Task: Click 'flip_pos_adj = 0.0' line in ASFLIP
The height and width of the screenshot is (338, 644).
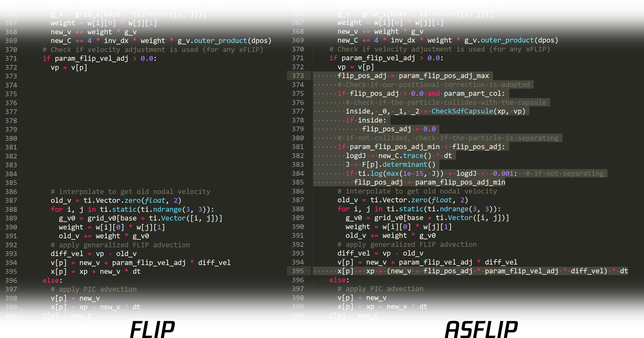Action: (399, 129)
